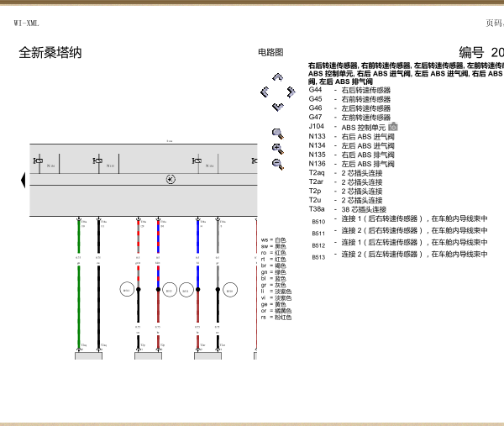This screenshot has height=431, width=504.
Task: Click the bl = 蓝色 legend line
Action: pos(274,279)
